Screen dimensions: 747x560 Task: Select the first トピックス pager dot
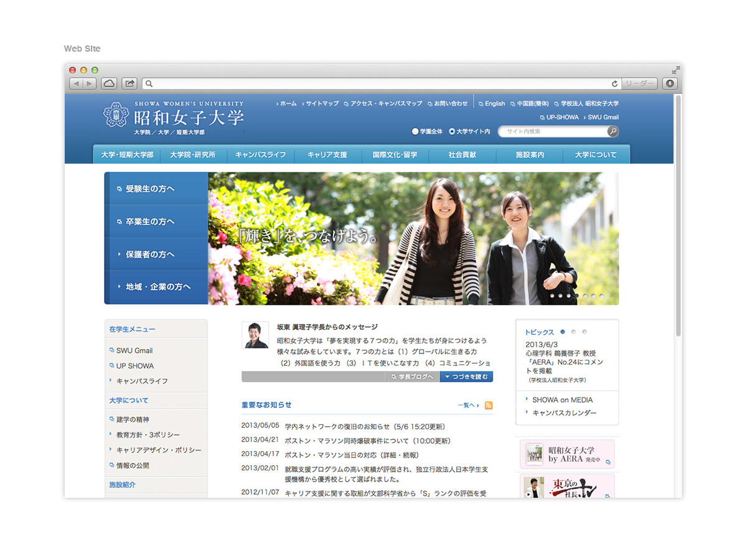tap(563, 332)
